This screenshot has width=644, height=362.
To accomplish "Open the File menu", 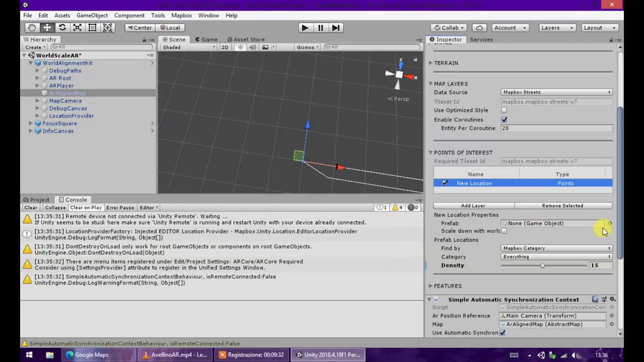I will pyautogui.click(x=28, y=16).
